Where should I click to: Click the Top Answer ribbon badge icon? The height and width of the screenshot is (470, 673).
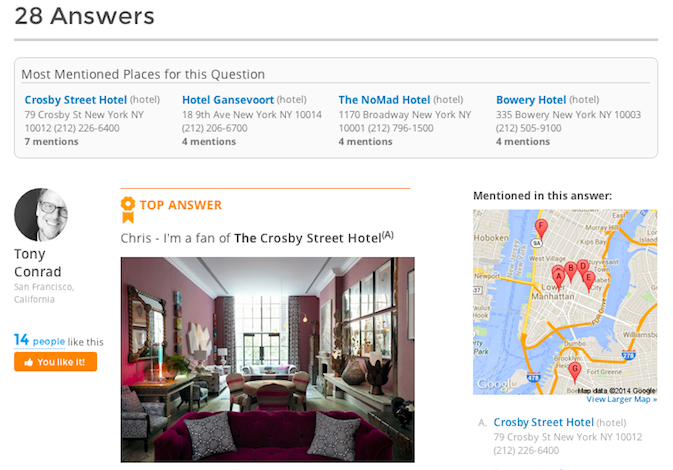coord(128,206)
